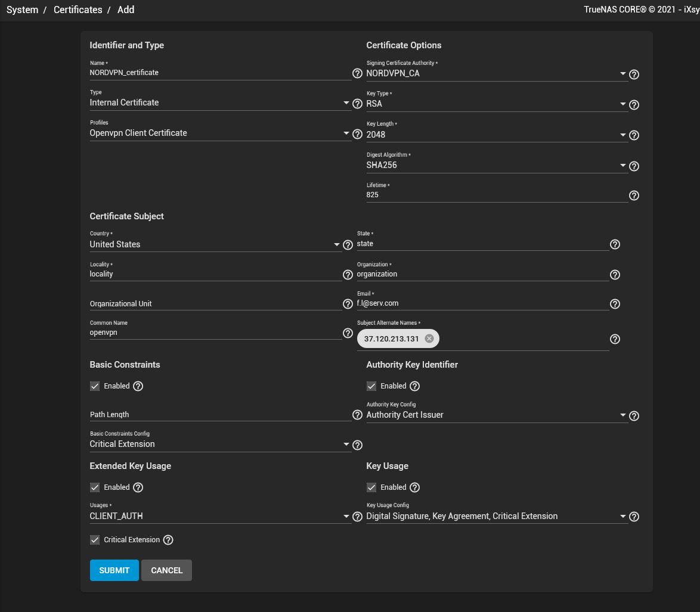Show help for Usages dropdown
Viewport: 700px width, 612px height.
tap(357, 517)
